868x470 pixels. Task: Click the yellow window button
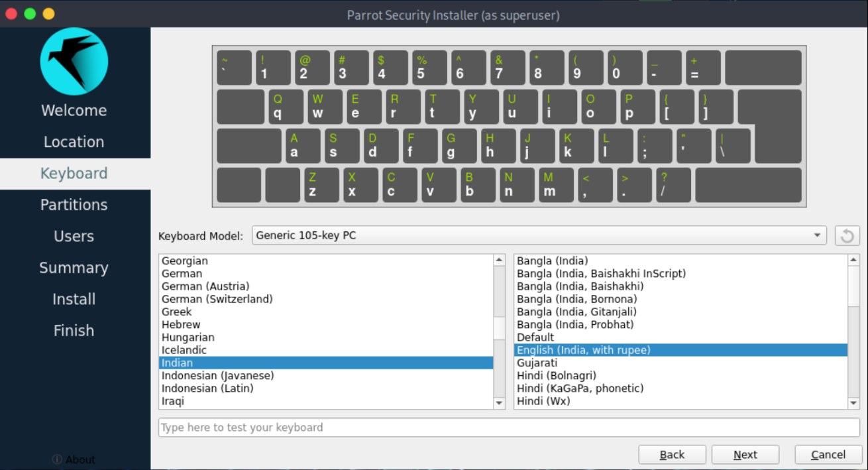coord(48,14)
